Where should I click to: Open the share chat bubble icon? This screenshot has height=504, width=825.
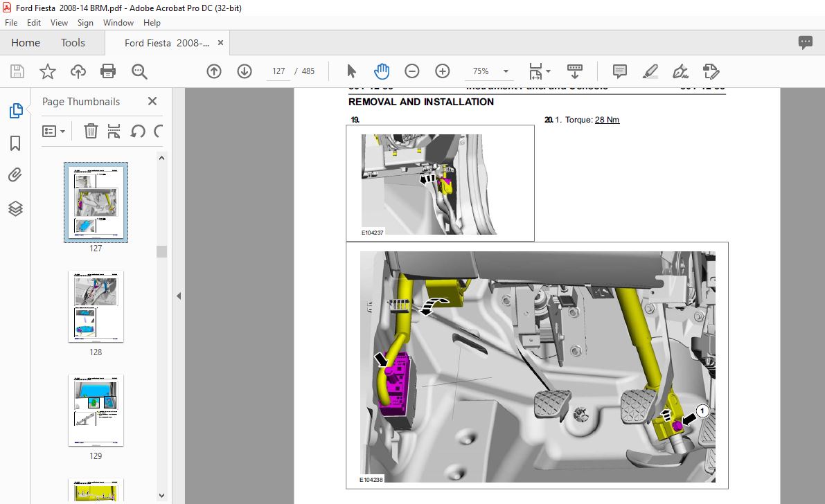(x=805, y=43)
